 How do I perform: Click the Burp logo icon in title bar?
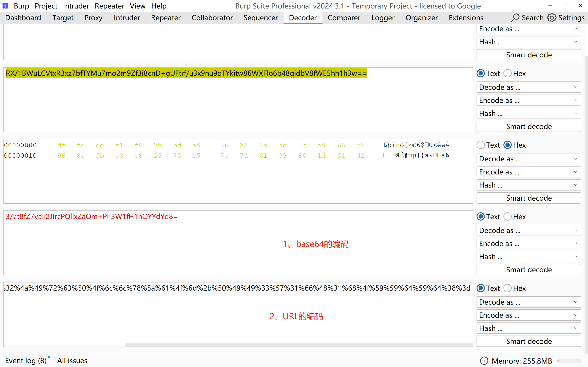pos(5,6)
